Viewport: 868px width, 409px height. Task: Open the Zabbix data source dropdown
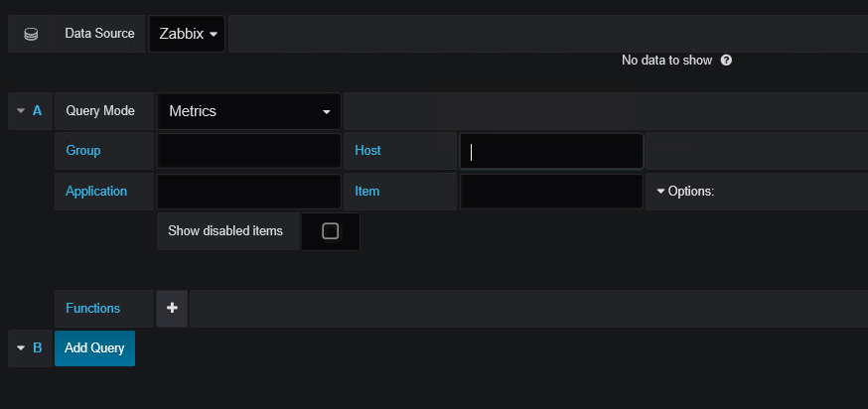[187, 34]
